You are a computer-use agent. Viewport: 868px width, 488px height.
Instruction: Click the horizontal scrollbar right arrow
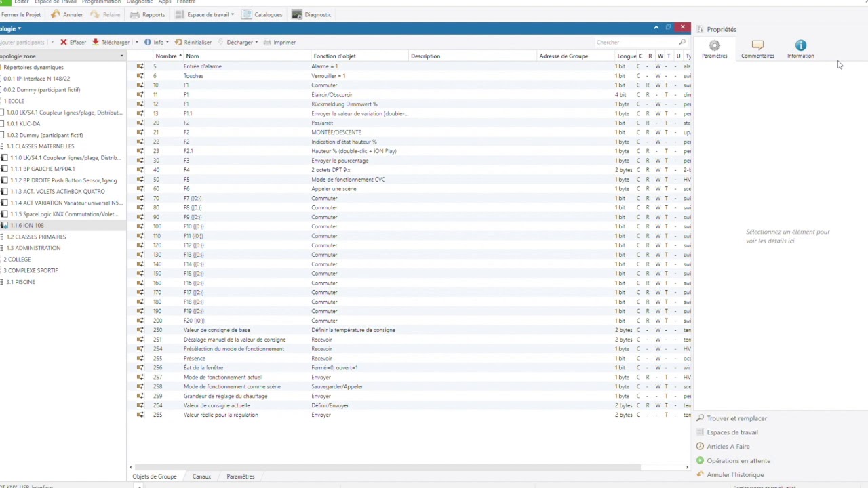click(x=686, y=467)
